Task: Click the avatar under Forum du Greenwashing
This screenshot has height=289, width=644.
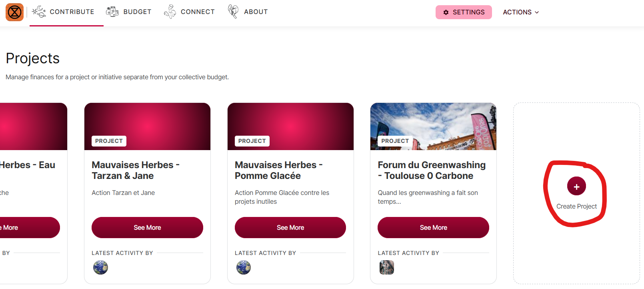Action: (387, 267)
